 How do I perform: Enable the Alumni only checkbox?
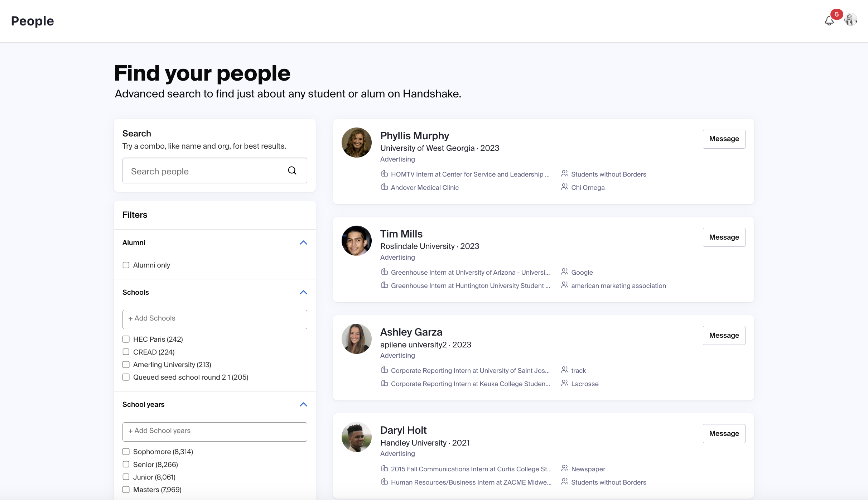[x=126, y=265]
